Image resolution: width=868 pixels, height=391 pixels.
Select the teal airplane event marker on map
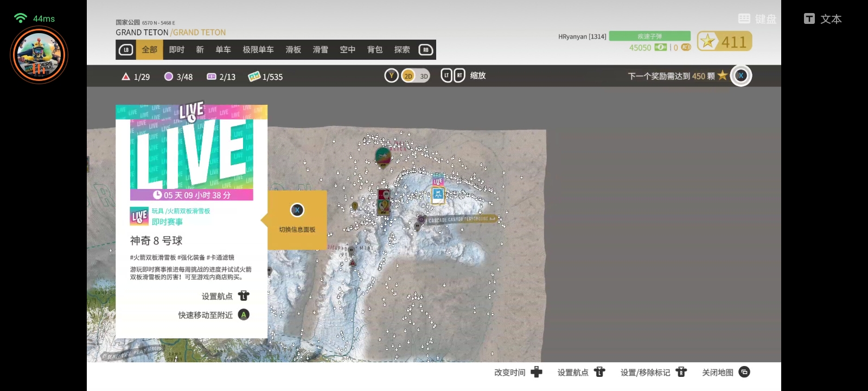[383, 156]
